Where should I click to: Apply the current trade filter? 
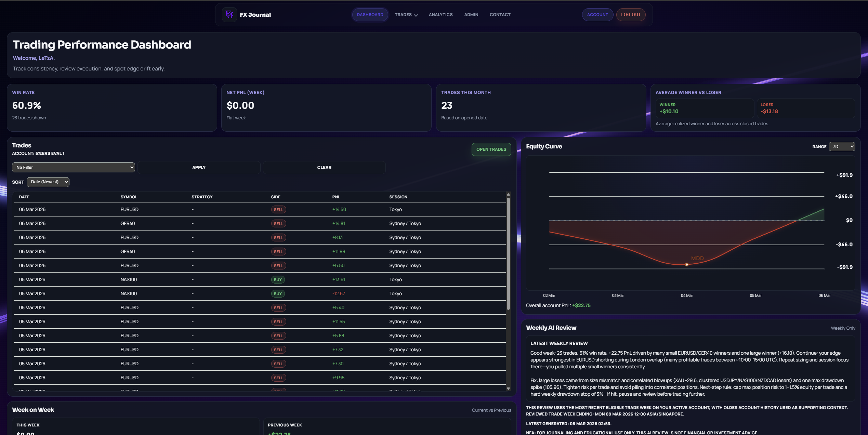coord(199,167)
